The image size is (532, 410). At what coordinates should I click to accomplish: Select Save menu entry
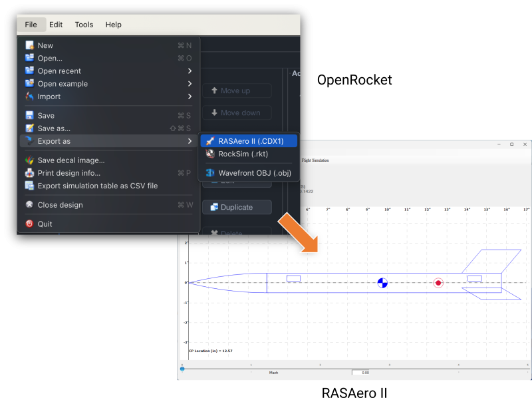(108, 116)
